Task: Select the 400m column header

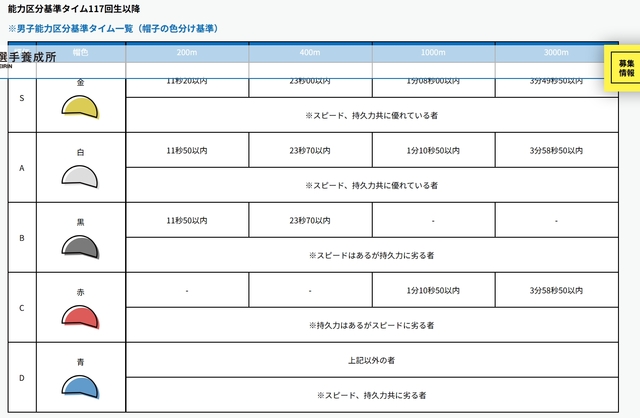Action: click(309, 51)
